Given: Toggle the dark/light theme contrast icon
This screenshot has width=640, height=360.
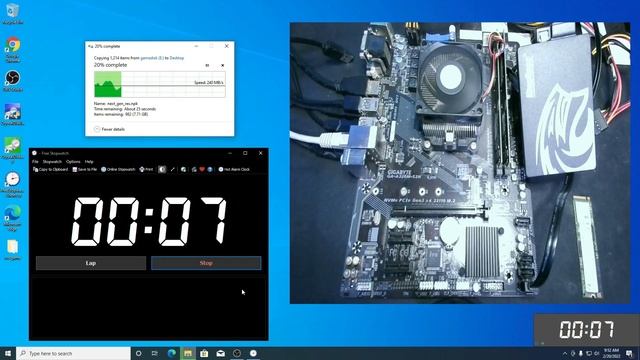Looking at the screenshot, I should (162, 169).
